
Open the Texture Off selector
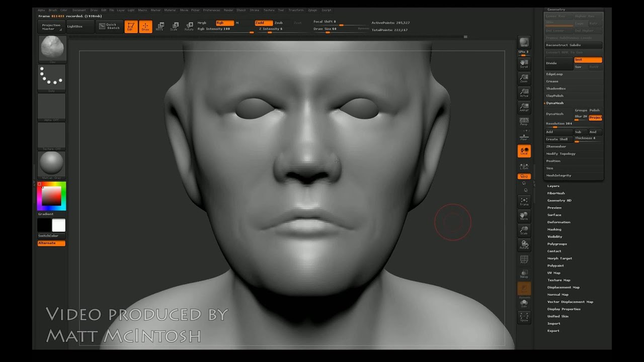coord(51,136)
